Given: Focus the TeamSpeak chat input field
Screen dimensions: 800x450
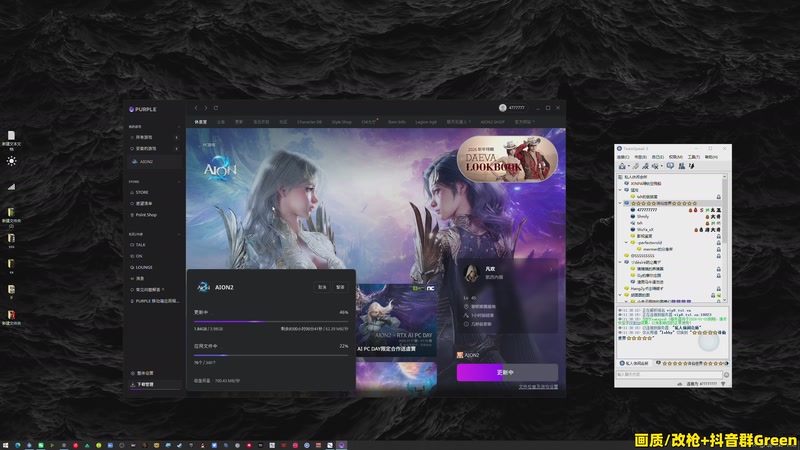Looking at the screenshot, I should click(668, 374).
